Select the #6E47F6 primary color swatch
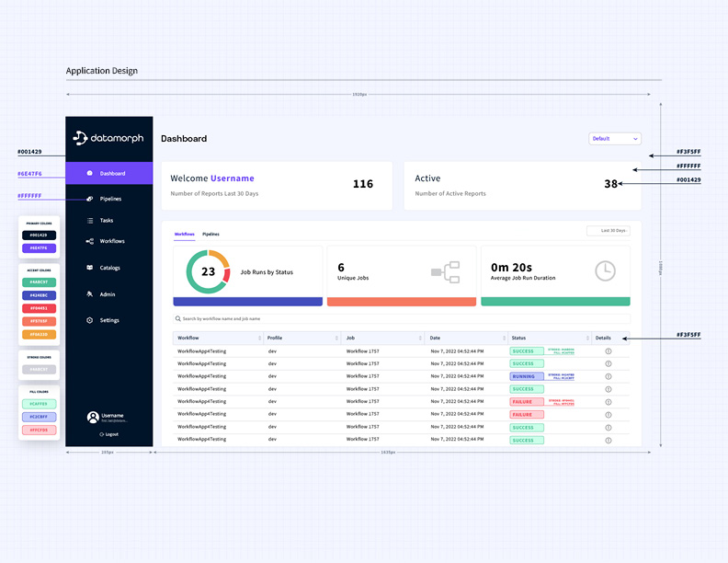728x563 pixels. pyautogui.click(x=39, y=248)
